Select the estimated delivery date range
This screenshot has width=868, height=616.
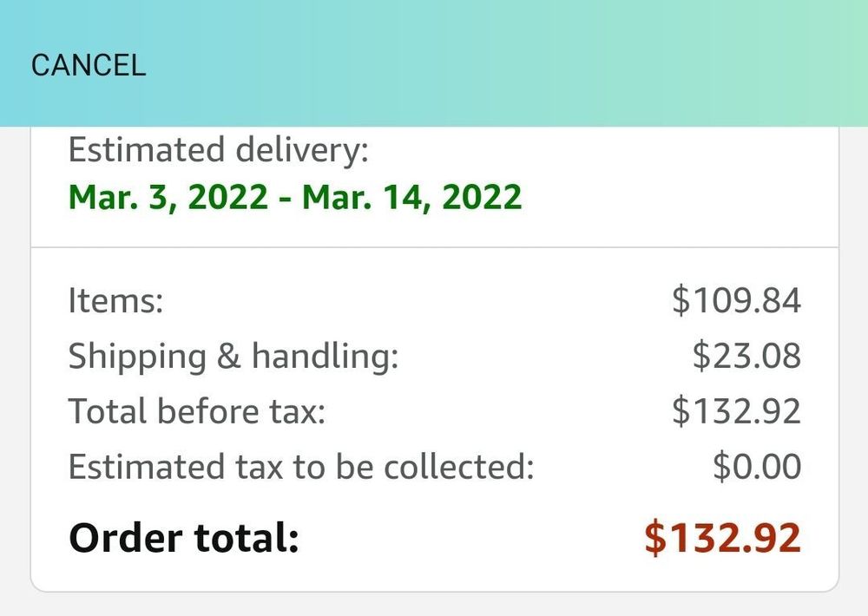click(x=295, y=196)
